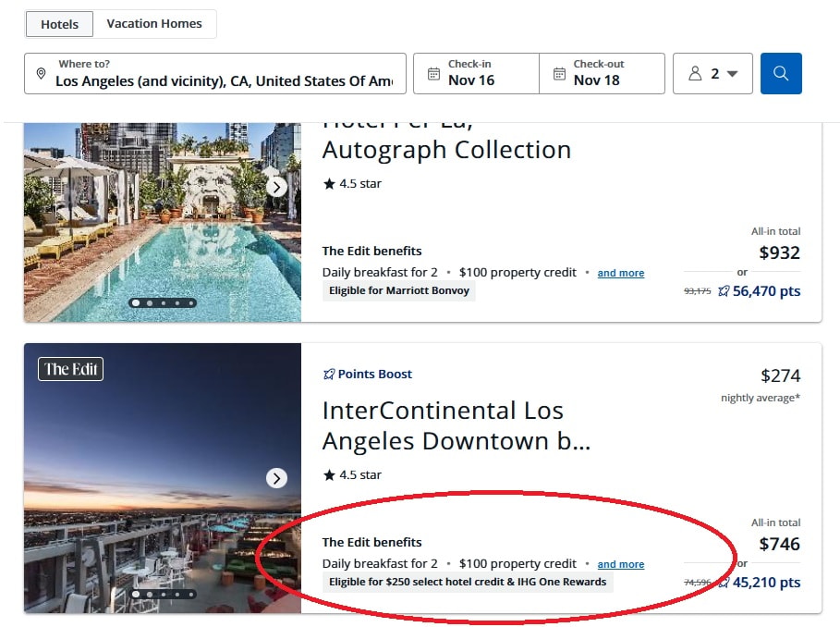840x627 pixels.
Task: Click the $746 all-in total
Action: [x=779, y=544]
